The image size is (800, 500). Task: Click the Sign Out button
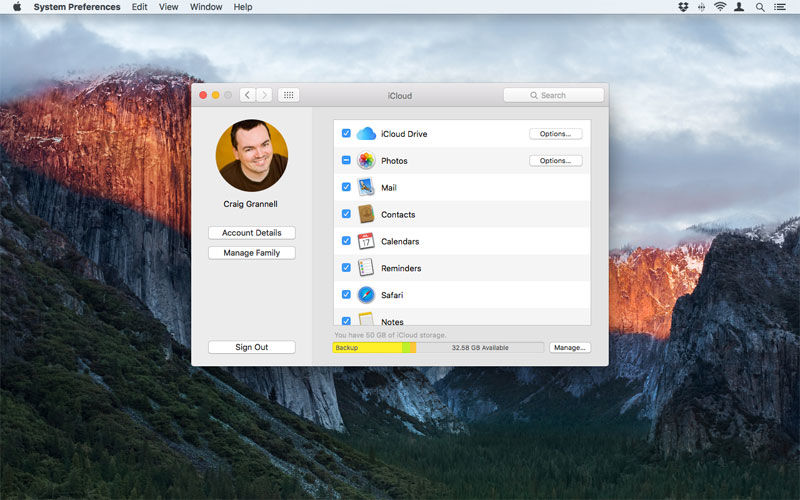(252, 347)
